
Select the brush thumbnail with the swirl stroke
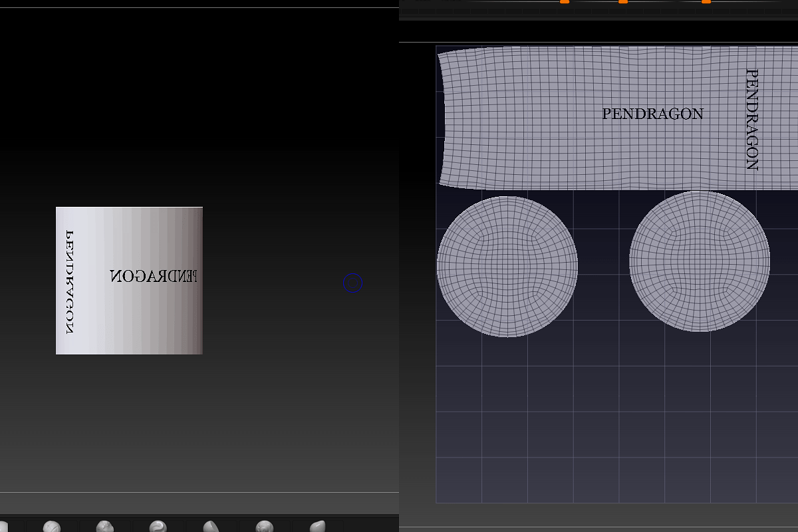(158, 526)
